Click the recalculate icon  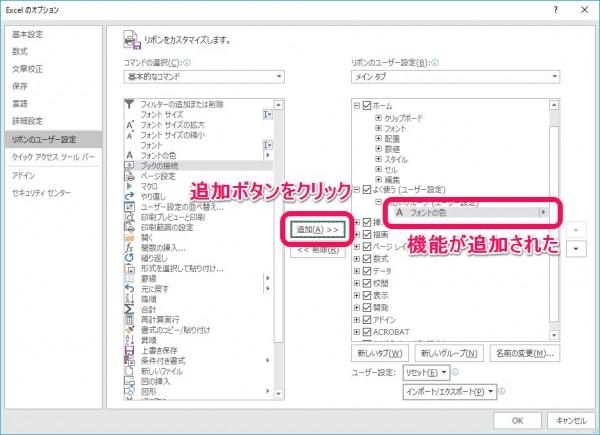coord(129,319)
